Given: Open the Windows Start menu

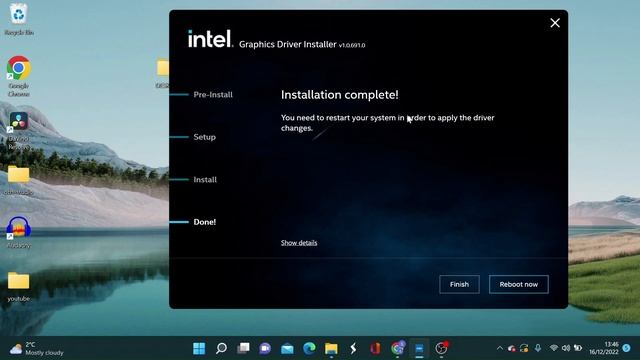Looking at the screenshot, I should 199,349.
